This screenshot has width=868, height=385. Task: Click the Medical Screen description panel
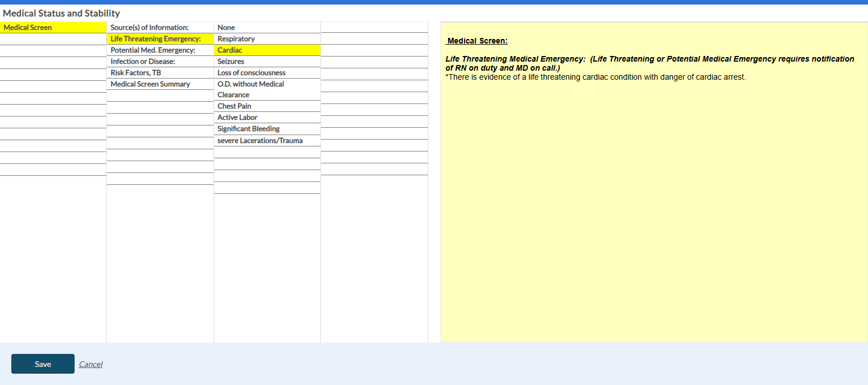point(654,182)
